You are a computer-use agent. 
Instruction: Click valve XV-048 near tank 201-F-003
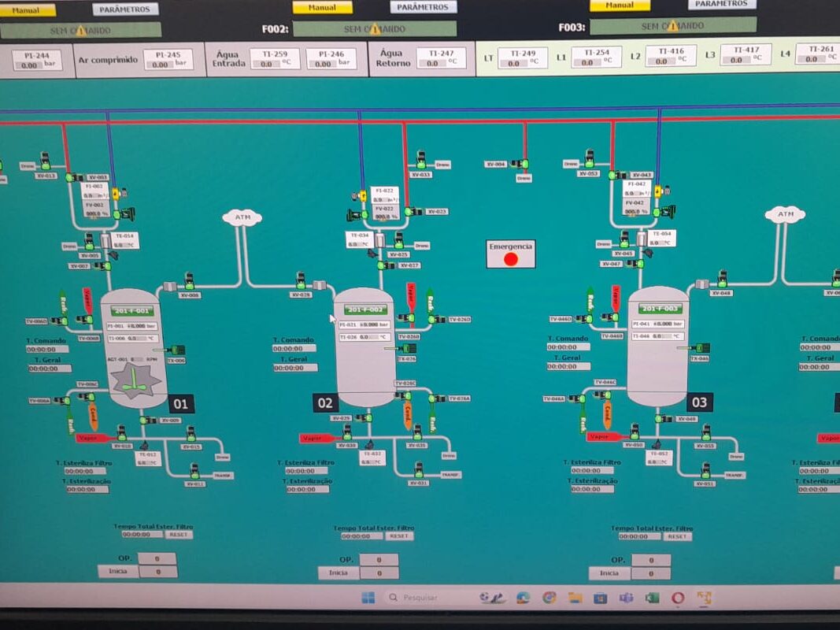click(721, 280)
